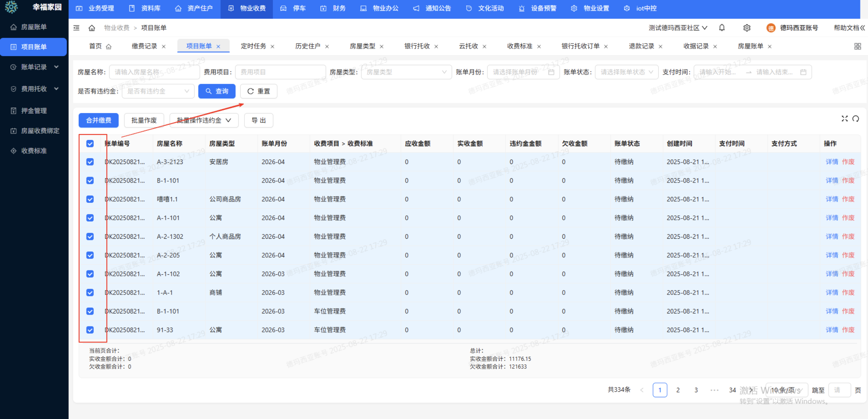Collapse sidebar with the menu fold icon
Image resolution: width=868 pixels, height=419 pixels.
click(77, 28)
